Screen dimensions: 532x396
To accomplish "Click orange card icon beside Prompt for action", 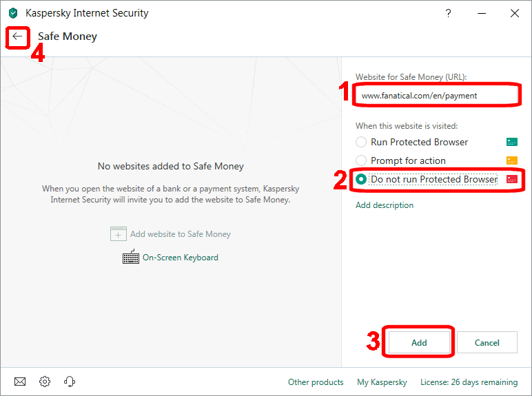I will click(x=511, y=160).
